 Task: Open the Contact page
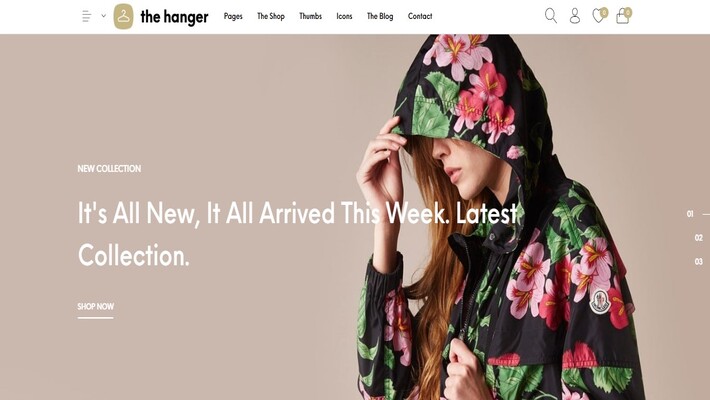[x=420, y=16]
